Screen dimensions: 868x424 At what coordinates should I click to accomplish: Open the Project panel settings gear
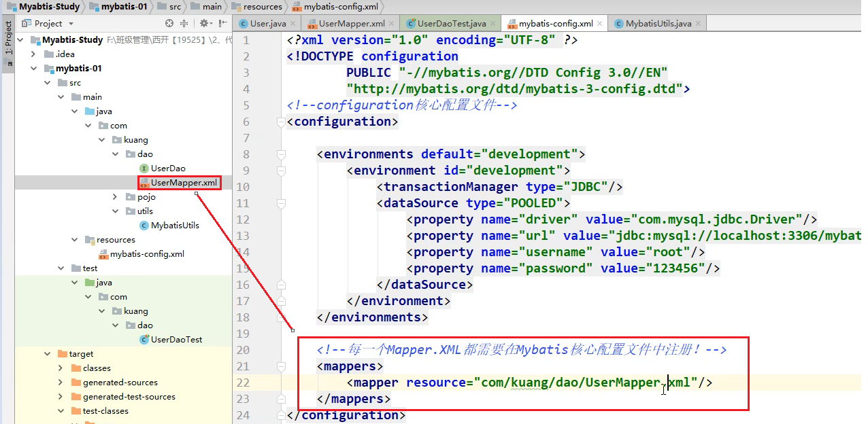coord(204,23)
